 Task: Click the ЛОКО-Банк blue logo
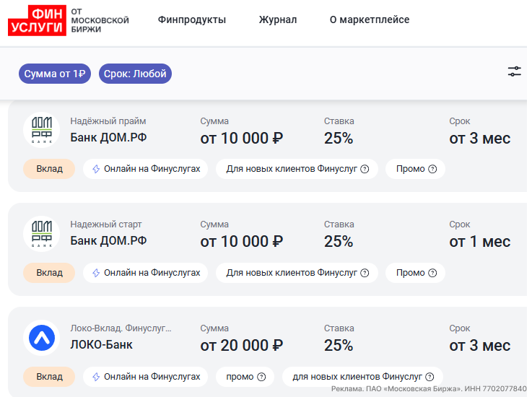[41, 338]
